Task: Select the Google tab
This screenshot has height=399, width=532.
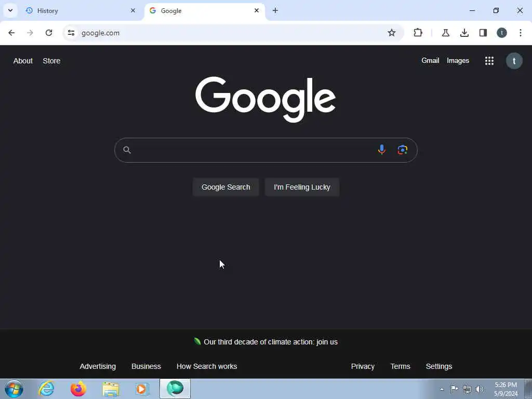Action: [x=205, y=11]
